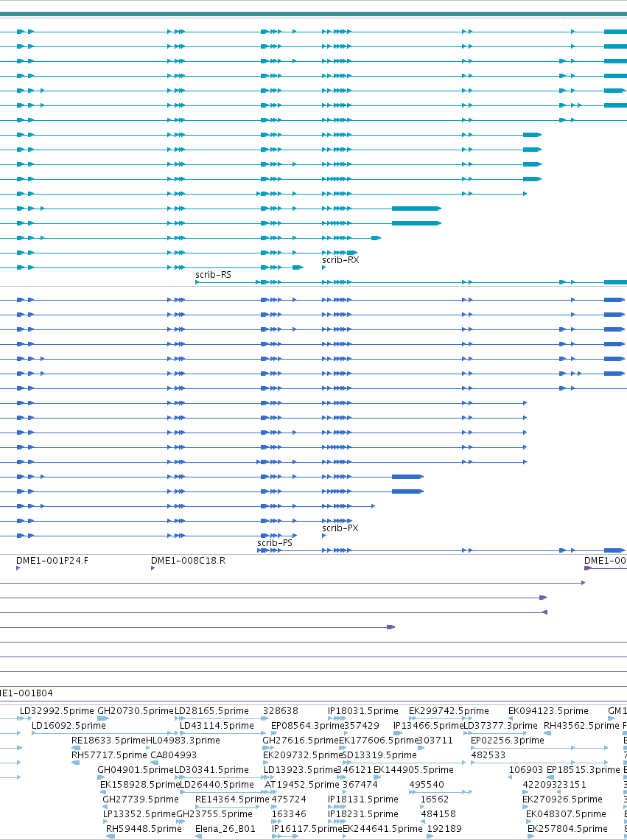627x840 pixels.
Task: Select EST GH27616.5prime
Action: click(301, 741)
